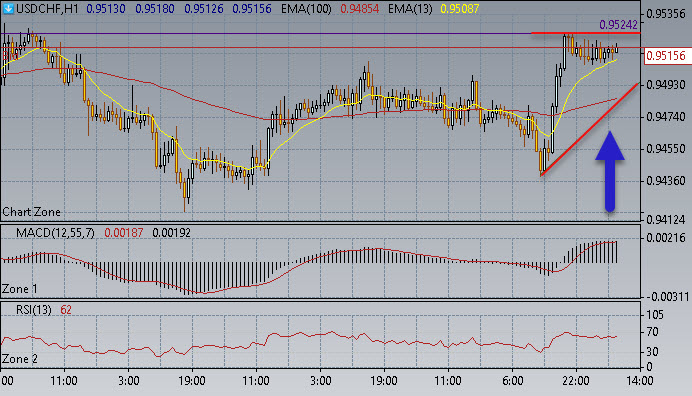This screenshot has width=692, height=396.
Task: Click the RSI axis label 30
Action: point(652,352)
